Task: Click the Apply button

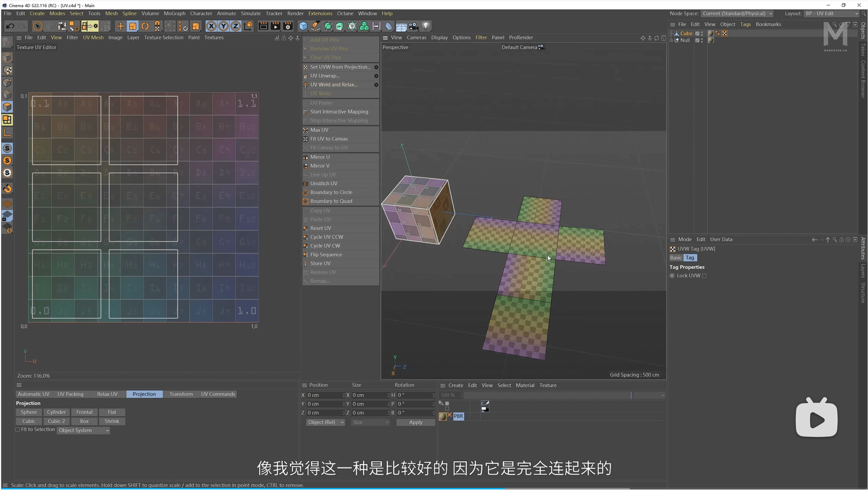Action: tap(415, 422)
